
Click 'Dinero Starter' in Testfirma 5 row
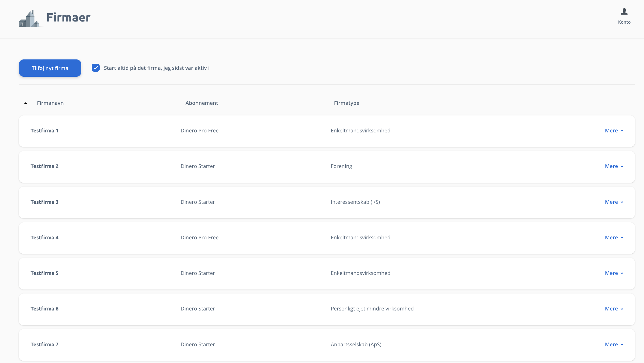198,273
